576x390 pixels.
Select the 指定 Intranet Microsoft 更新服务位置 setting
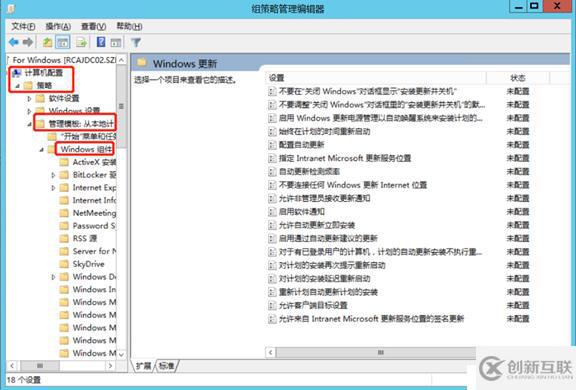coord(345,158)
